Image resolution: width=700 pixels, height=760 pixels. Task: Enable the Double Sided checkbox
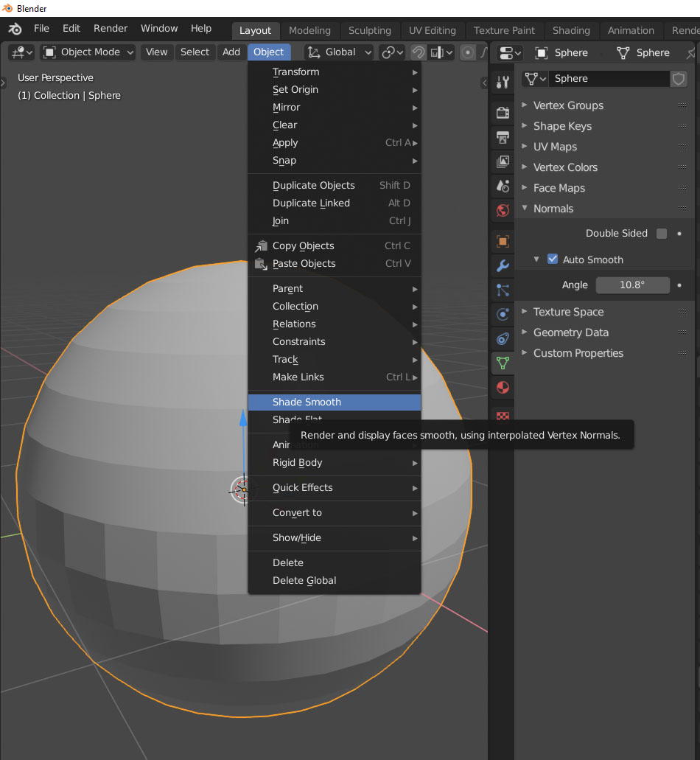pos(661,233)
